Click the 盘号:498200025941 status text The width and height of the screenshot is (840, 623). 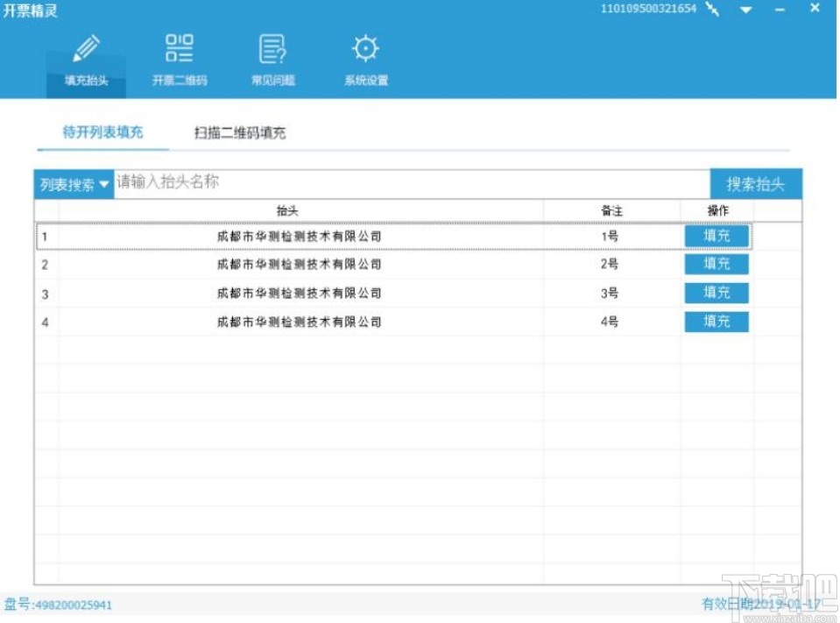(x=58, y=605)
